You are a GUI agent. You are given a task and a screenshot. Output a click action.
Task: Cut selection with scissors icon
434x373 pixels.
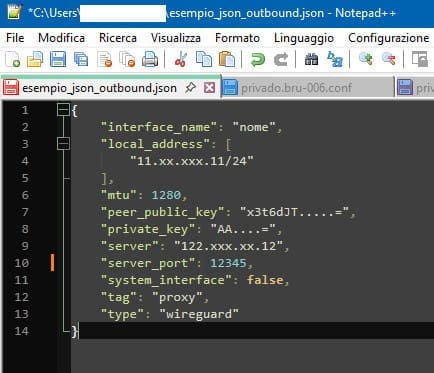point(181,60)
